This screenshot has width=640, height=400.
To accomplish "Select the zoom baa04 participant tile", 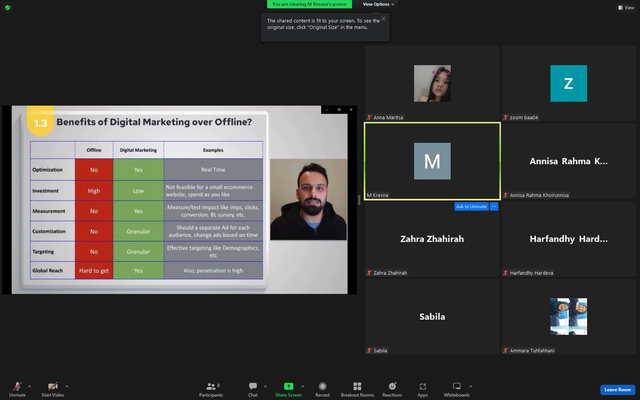I will click(x=569, y=83).
